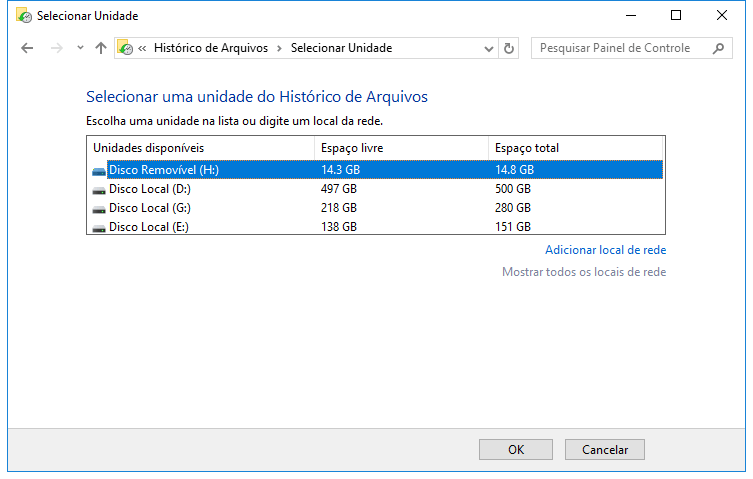The image size is (753, 479).
Task: Select the Disco Removível (H:) drive
Action: pos(375,170)
